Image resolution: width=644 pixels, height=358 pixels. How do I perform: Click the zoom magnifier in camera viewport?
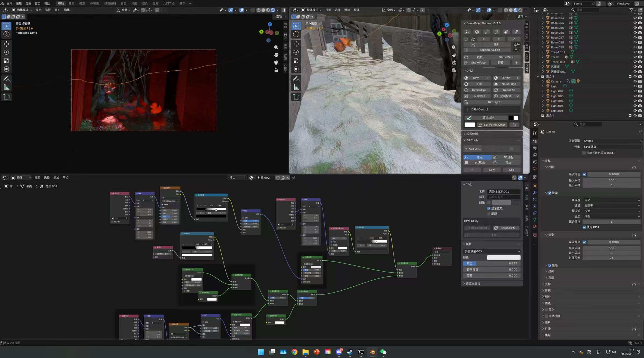[276, 48]
